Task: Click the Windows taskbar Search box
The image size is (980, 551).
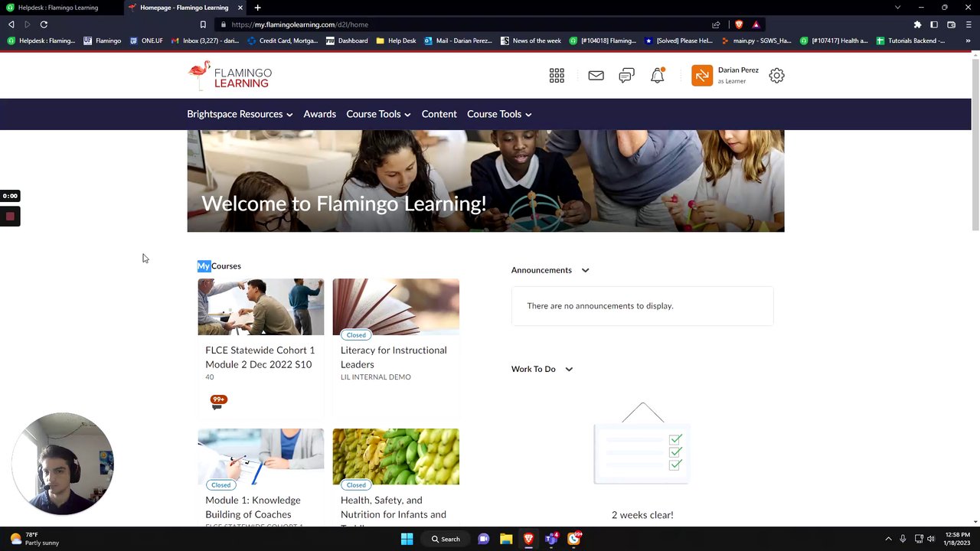Action: click(x=446, y=539)
